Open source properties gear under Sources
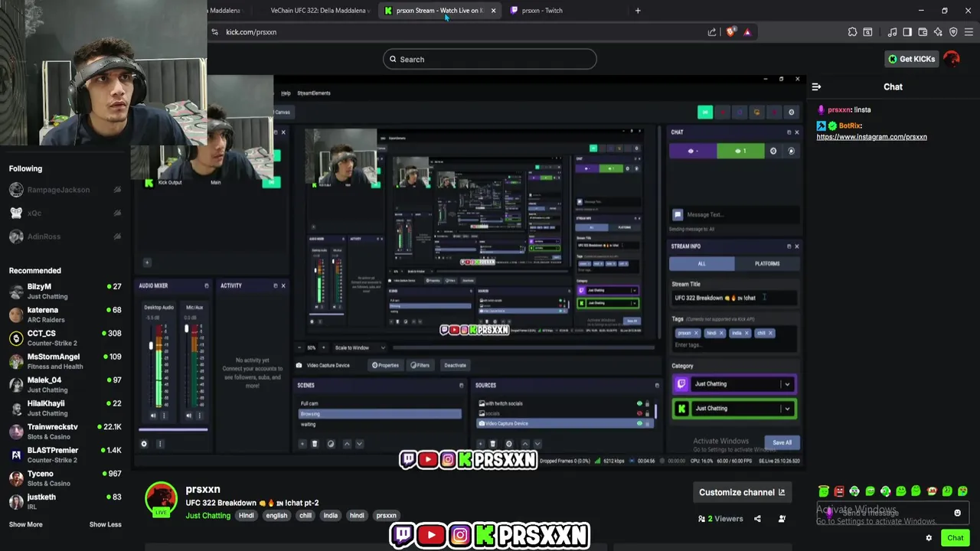Image resolution: width=980 pixels, height=551 pixels. click(508, 444)
